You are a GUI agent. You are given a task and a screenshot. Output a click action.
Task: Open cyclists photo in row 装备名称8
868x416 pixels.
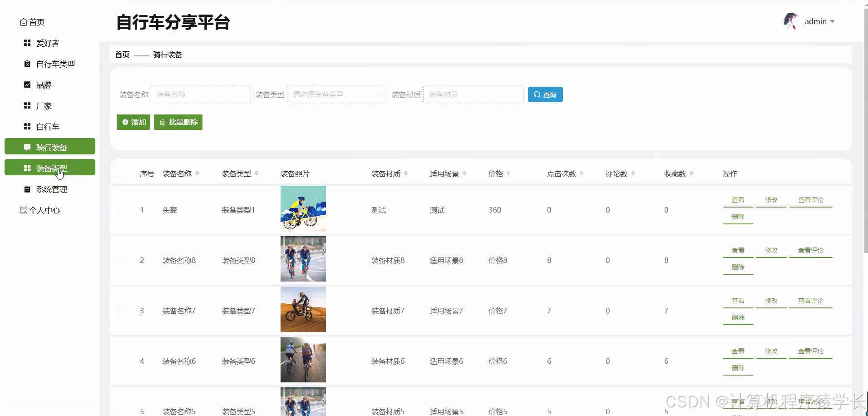click(x=303, y=259)
